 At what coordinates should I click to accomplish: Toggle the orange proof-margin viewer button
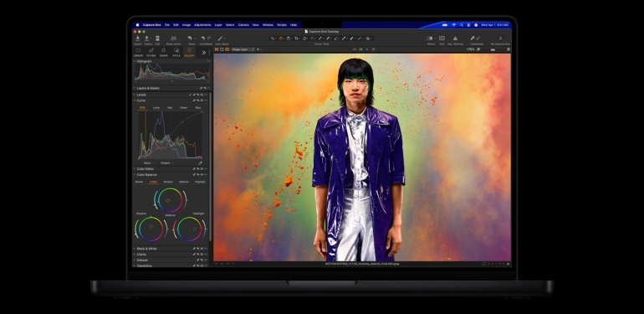(227, 49)
